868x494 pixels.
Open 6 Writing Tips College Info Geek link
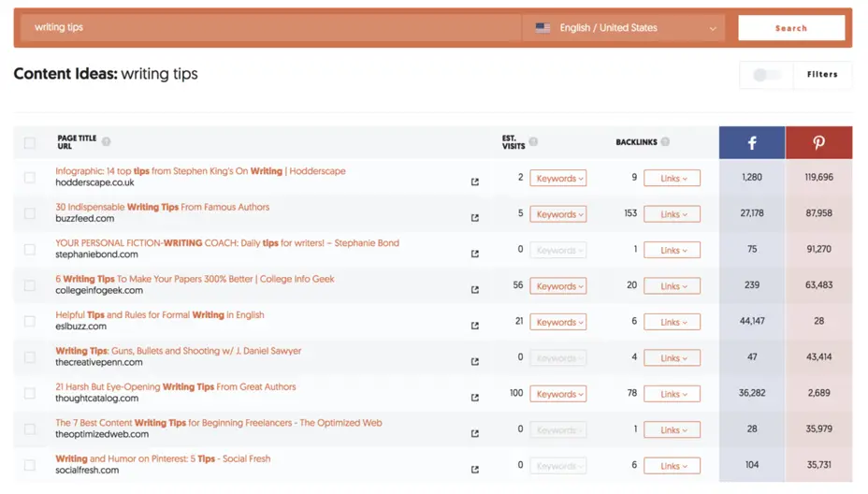[x=195, y=279]
